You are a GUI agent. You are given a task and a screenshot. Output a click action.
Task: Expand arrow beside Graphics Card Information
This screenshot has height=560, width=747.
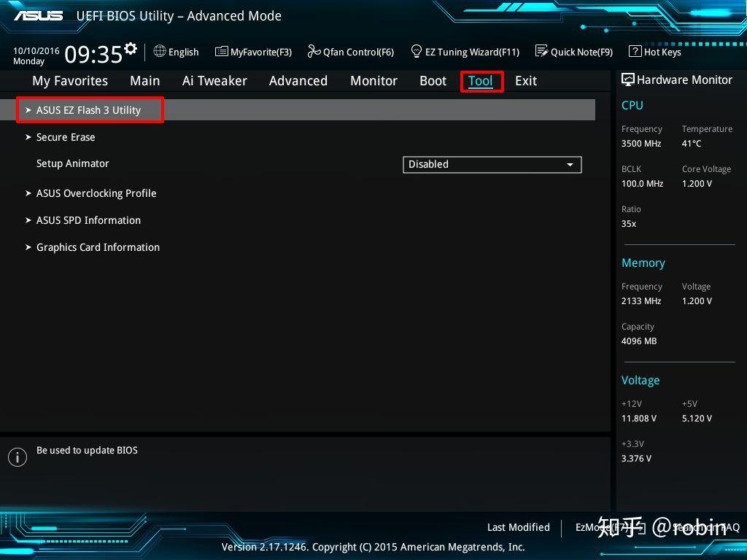click(x=28, y=248)
